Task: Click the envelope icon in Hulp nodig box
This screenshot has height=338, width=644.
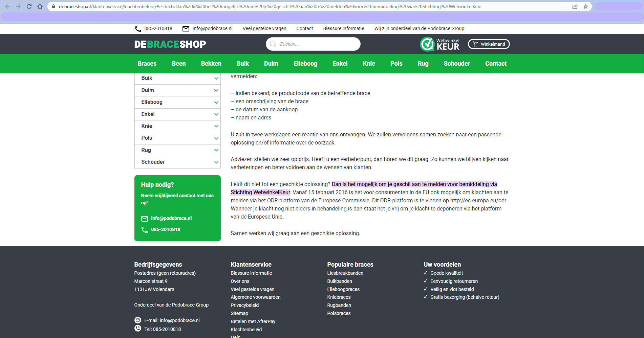Action: pos(145,219)
